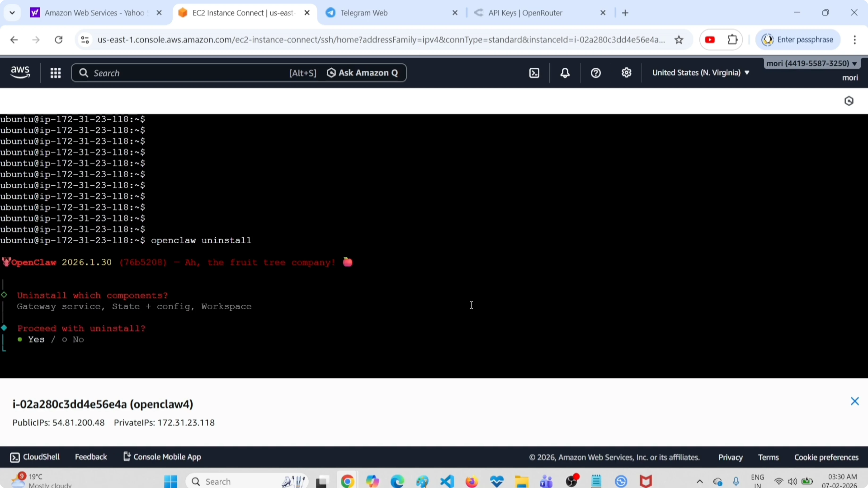This screenshot has height=488, width=868.
Task: Click the AWS logo home icon
Action: (x=20, y=72)
